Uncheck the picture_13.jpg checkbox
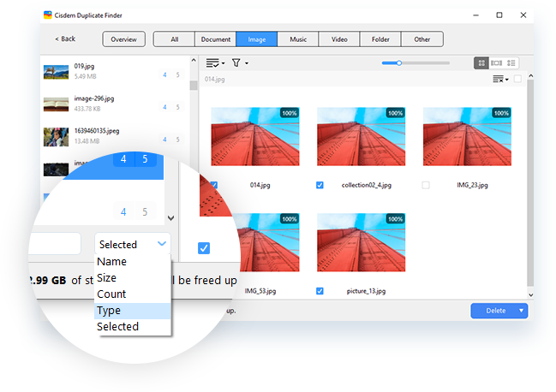The image size is (556, 392). point(320,291)
